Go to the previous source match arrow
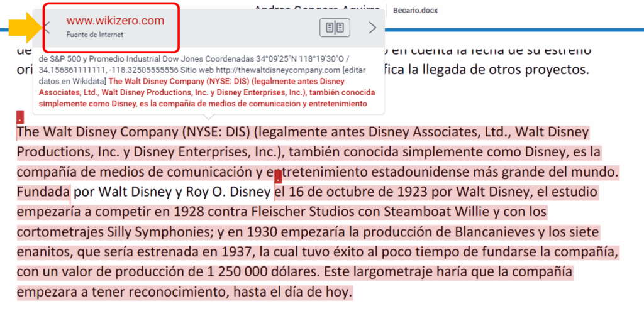Viewport: 644px width, 321px height. (x=47, y=27)
